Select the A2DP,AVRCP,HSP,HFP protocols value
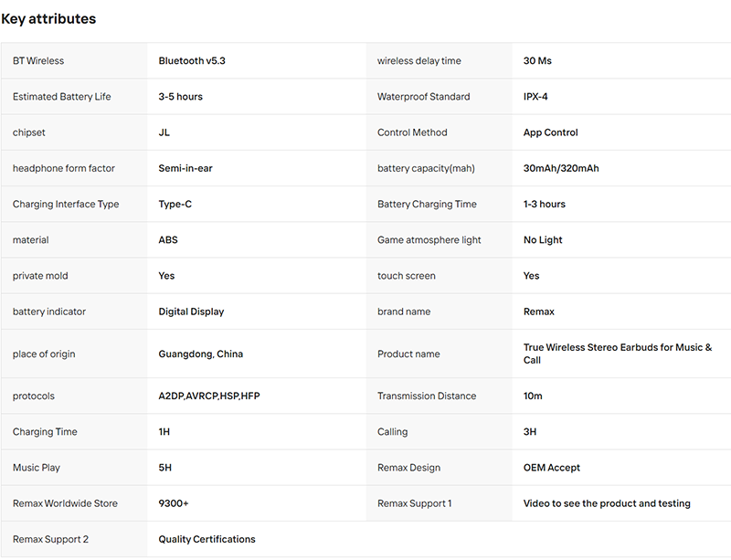The width and height of the screenshot is (731, 560). tap(209, 396)
